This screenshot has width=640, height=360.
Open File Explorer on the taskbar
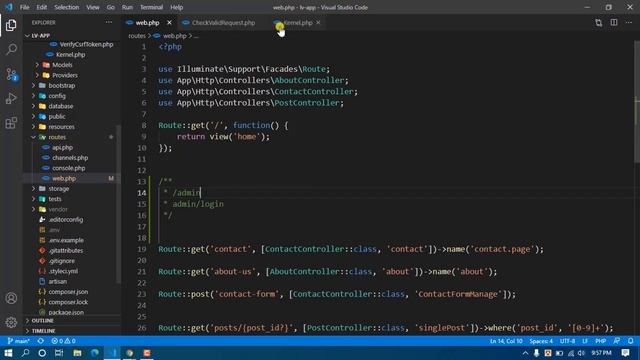(77, 353)
